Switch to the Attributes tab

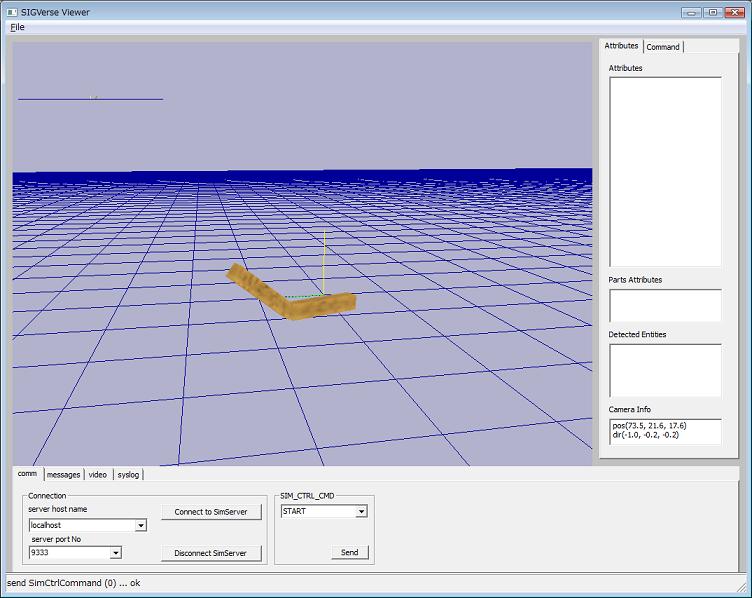(621, 46)
